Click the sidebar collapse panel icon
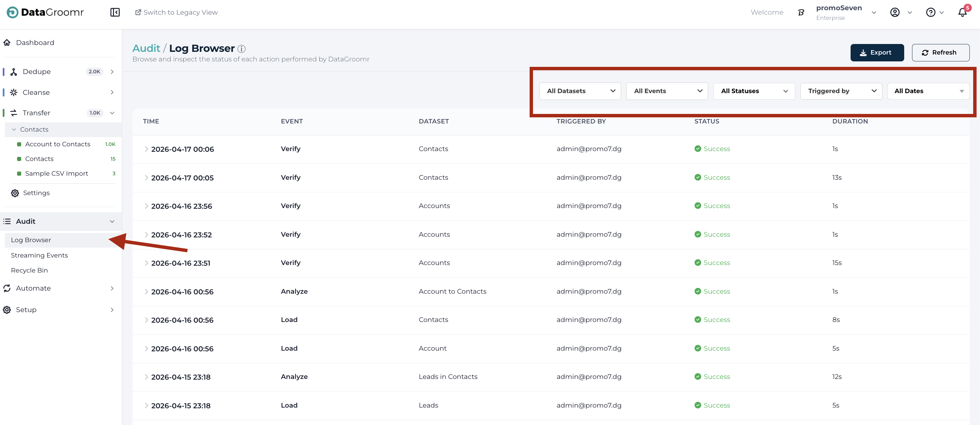This screenshot has height=425, width=980. pyautogui.click(x=115, y=12)
